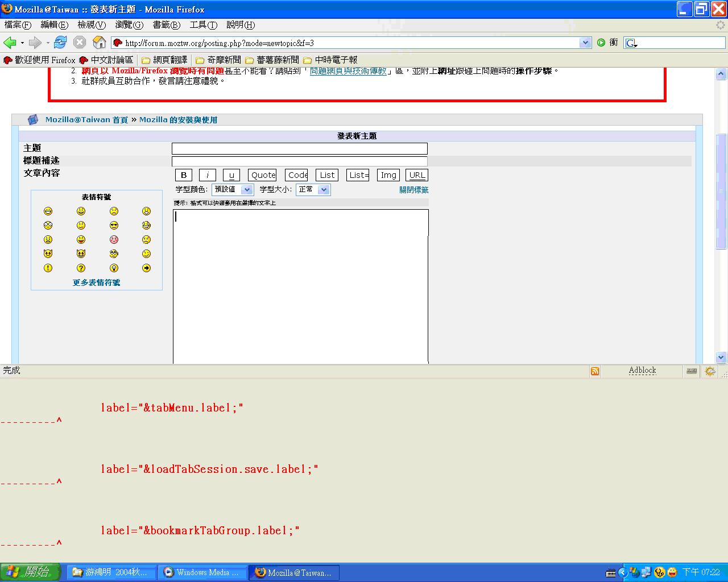Click the Stop loading icon

click(80, 43)
